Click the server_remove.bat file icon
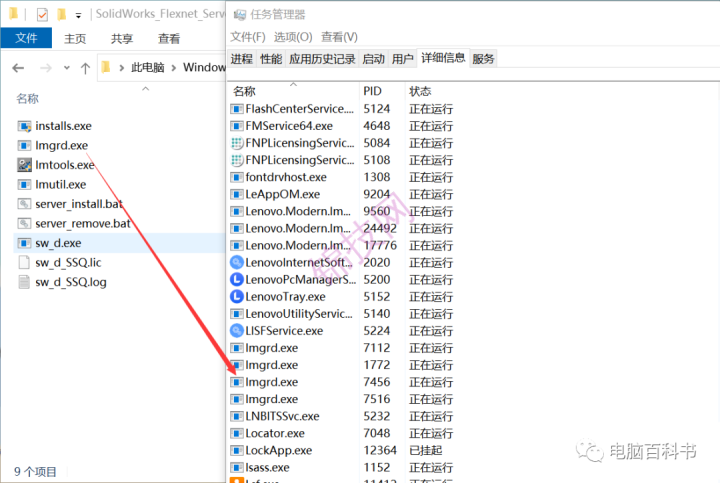Viewport: 720px width, 483px height. click(24, 224)
